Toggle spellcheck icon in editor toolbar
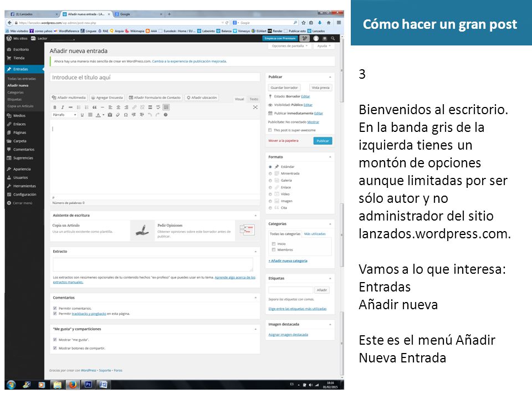The image size is (532, 399). (158, 107)
